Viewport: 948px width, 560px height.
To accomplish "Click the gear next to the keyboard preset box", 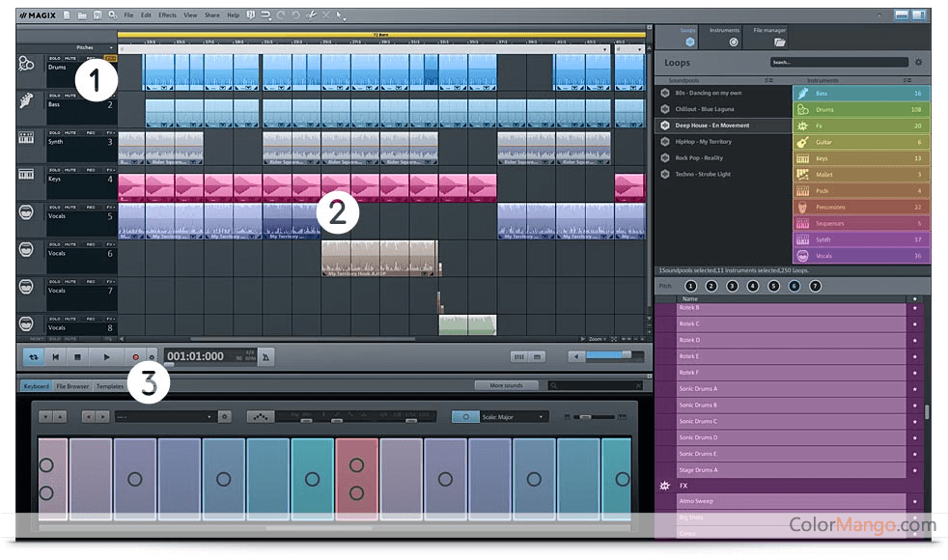I will click(x=224, y=417).
